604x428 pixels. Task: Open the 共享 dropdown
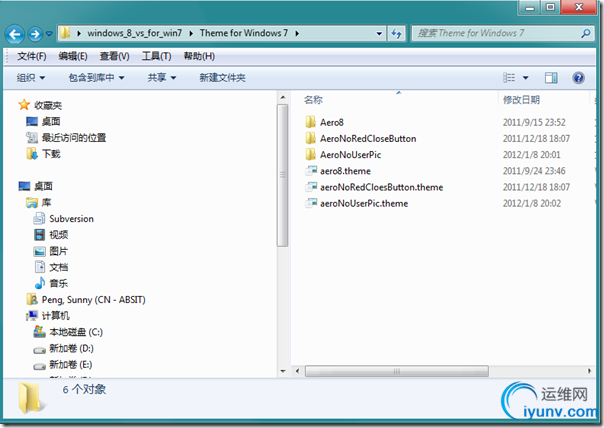coord(162,78)
